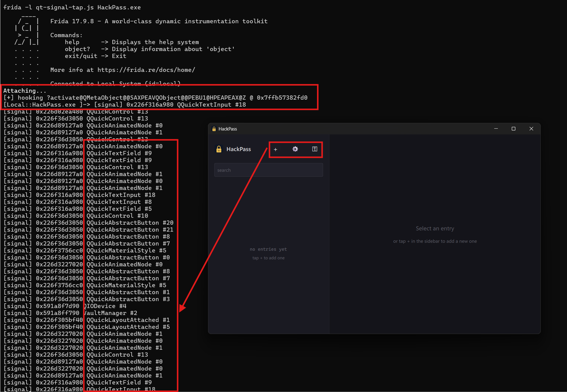Click the QQuickTextInput #8 signal line
The height and width of the screenshot is (392, 567).
point(78,202)
